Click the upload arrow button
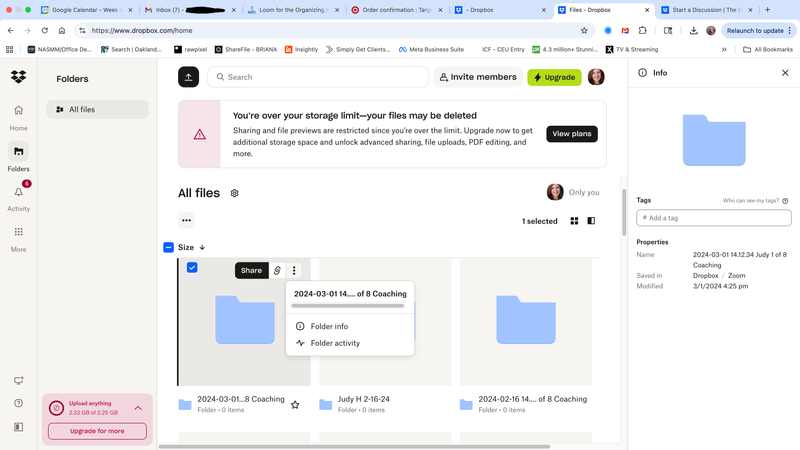Image resolution: width=800 pixels, height=450 pixels. pos(188,77)
